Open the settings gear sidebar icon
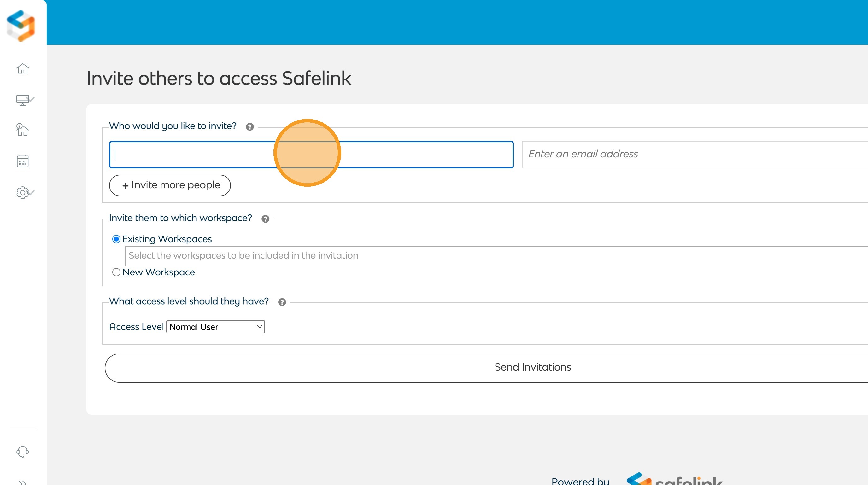Screen dimensions: 868x485 (x=25, y=193)
